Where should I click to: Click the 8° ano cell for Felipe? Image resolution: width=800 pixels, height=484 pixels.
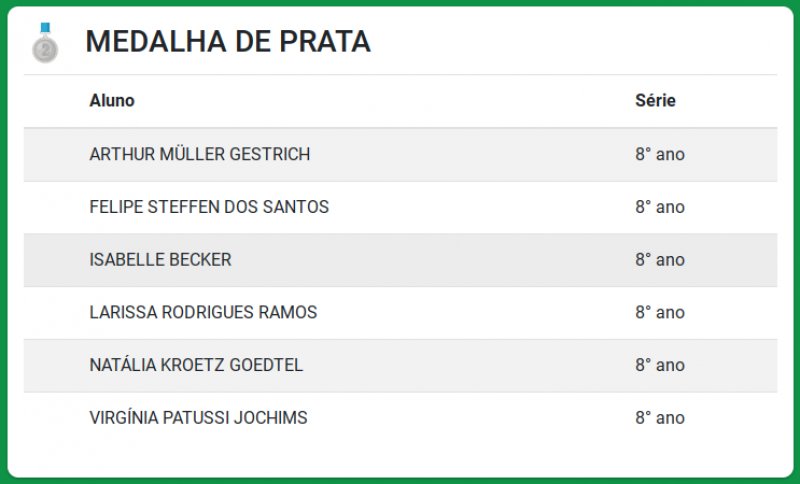point(660,207)
